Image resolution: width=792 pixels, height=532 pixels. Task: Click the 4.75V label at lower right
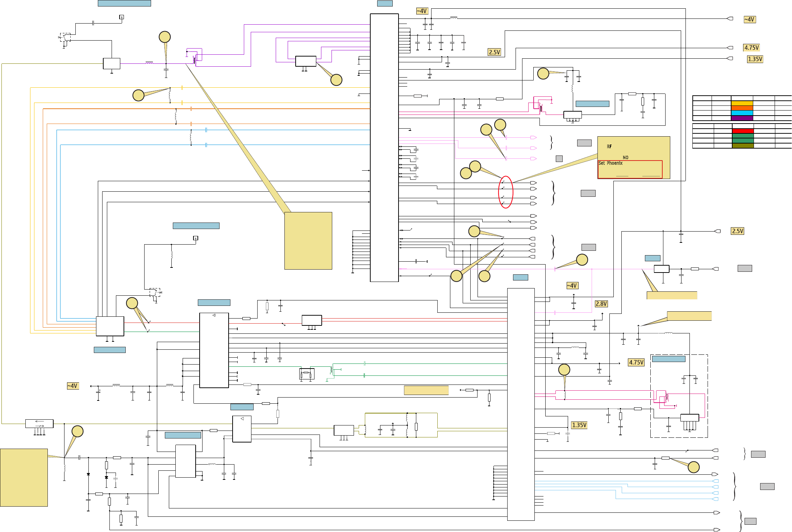click(636, 362)
